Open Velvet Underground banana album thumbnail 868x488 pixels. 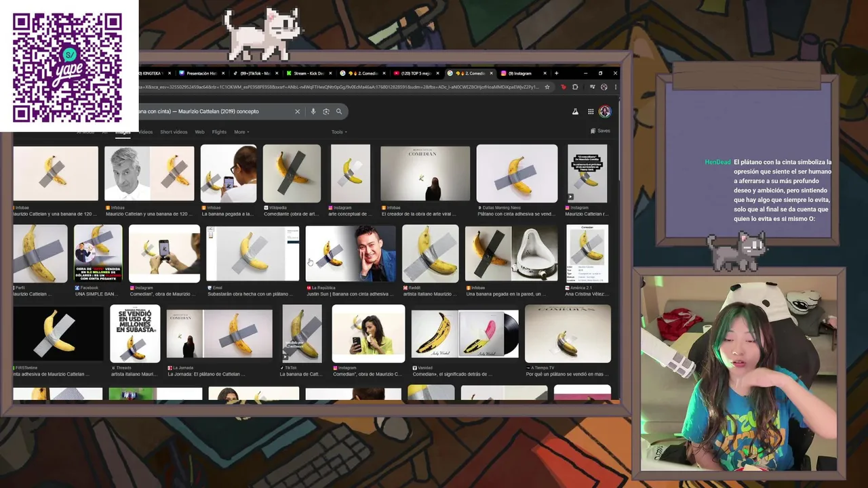pyautogui.click(x=465, y=334)
